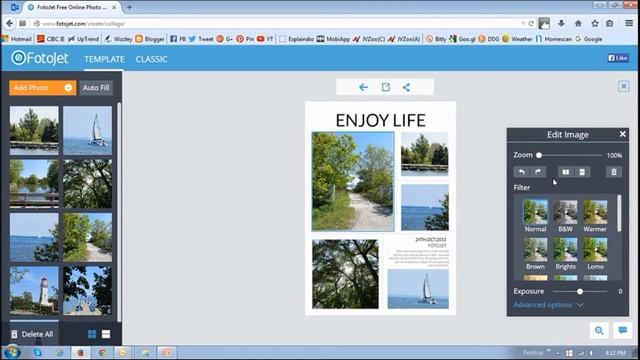Apply the Normal filter

(536, 216)
